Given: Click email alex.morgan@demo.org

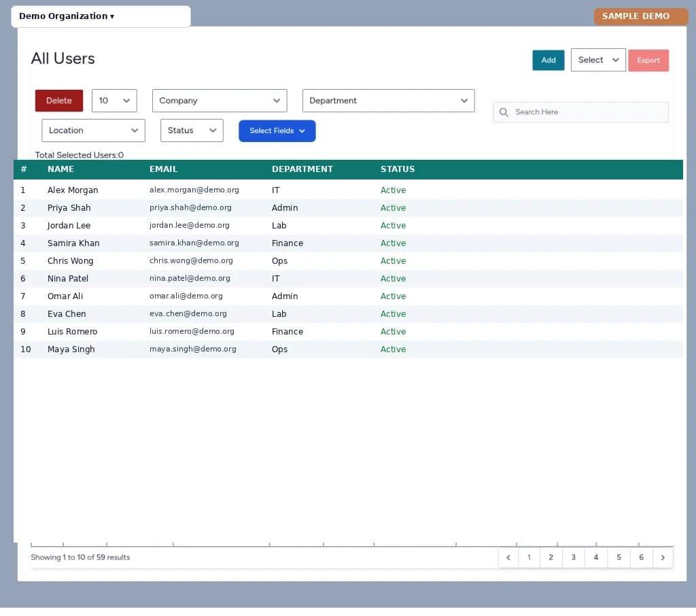Looking at the screenshot, I should [194, 190].
